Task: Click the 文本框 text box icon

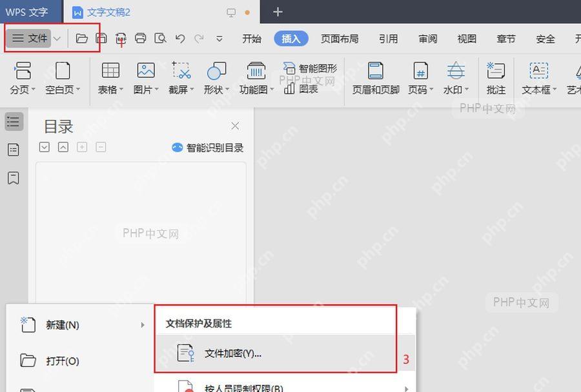Action: coord(539,70)
